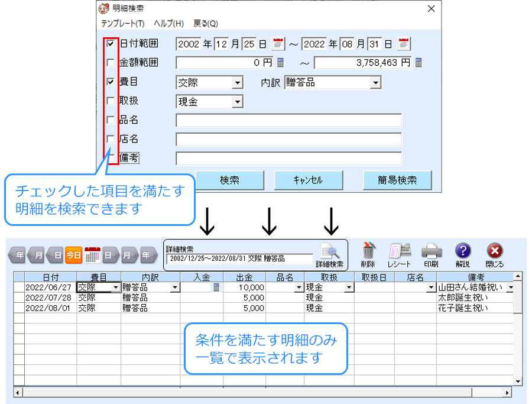Click the 詳細検索 condition text box
532x404 pixels.
coord(239,258)
